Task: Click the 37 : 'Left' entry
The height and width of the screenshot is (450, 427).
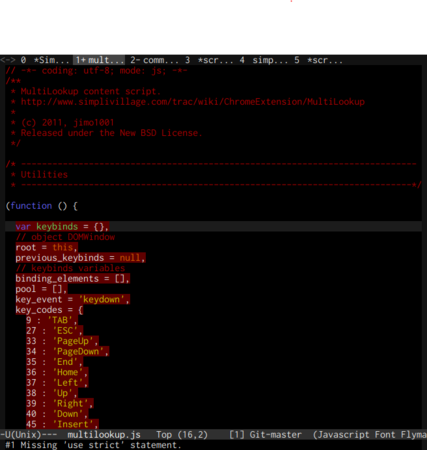Action: 57,383
